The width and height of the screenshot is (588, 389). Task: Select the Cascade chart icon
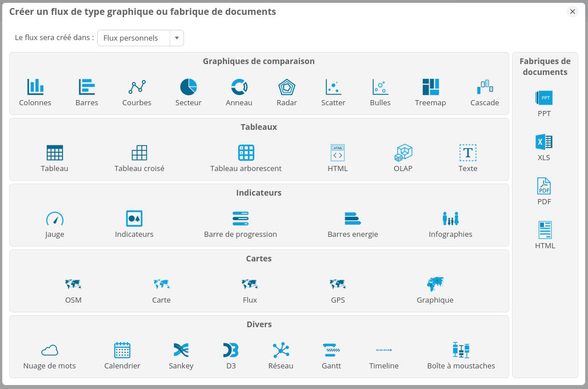[x=484, y=87]
